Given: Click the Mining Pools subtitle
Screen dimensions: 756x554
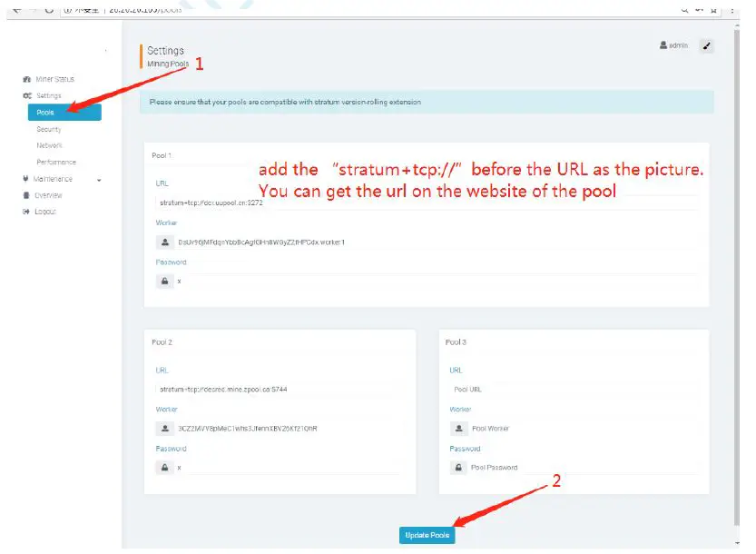Looking at the screenshot, I should [x=168, y=64].
